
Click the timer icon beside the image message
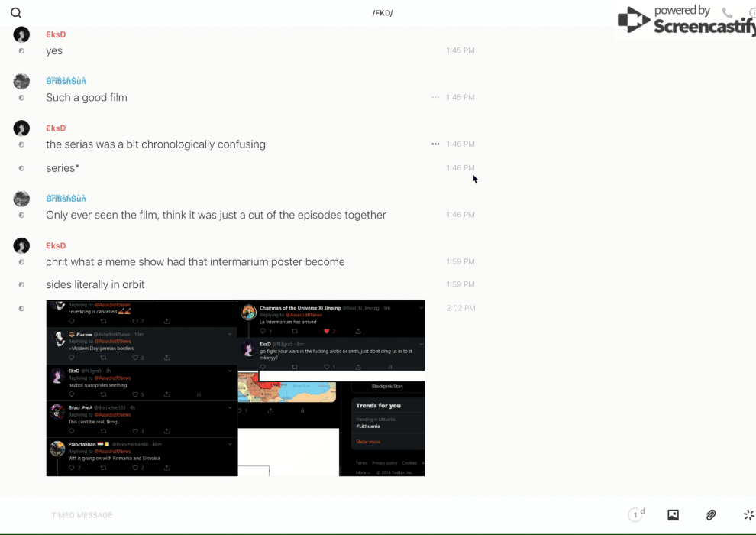[21, 309]
